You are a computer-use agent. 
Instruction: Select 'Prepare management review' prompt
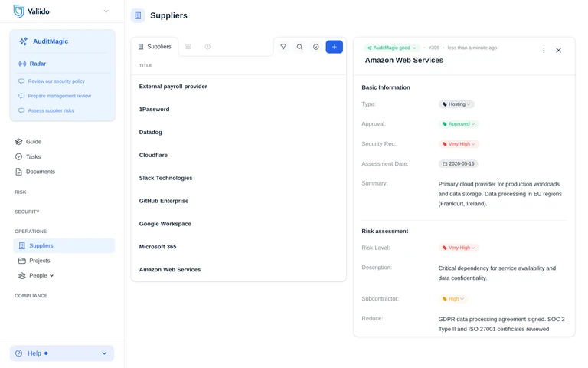59,96
